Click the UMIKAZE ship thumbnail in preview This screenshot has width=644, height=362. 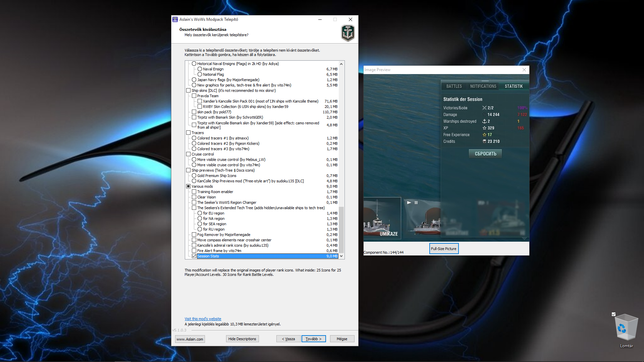click(382, 218)
